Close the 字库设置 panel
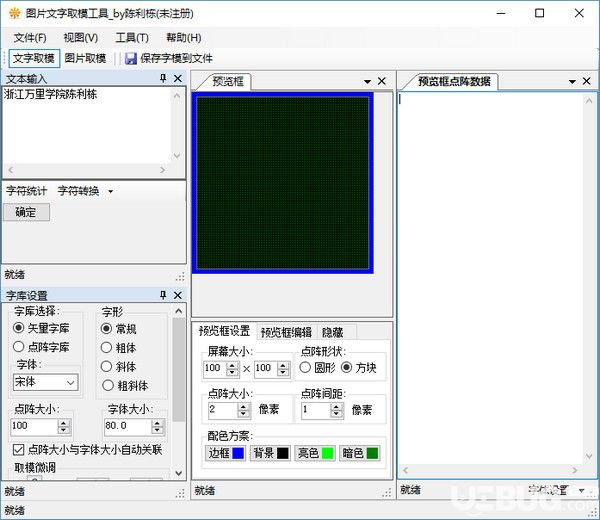600x520 pixels. 178,295
